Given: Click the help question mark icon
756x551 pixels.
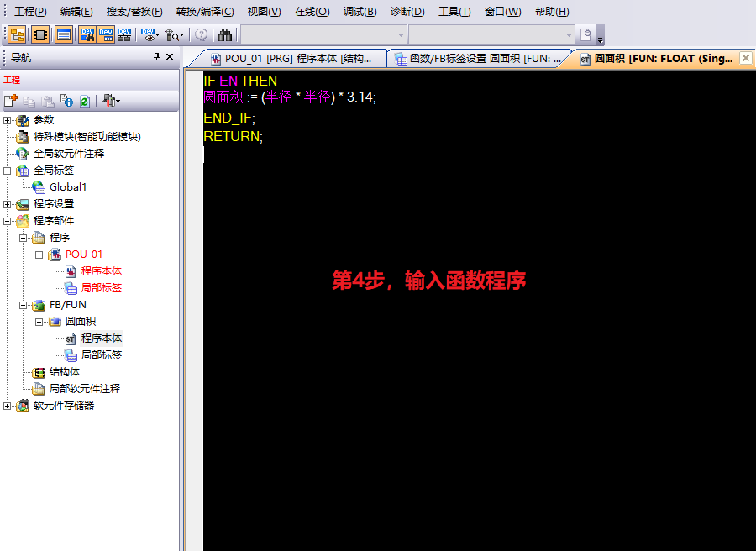Looking at the screenshot, I should click(202, 34).
